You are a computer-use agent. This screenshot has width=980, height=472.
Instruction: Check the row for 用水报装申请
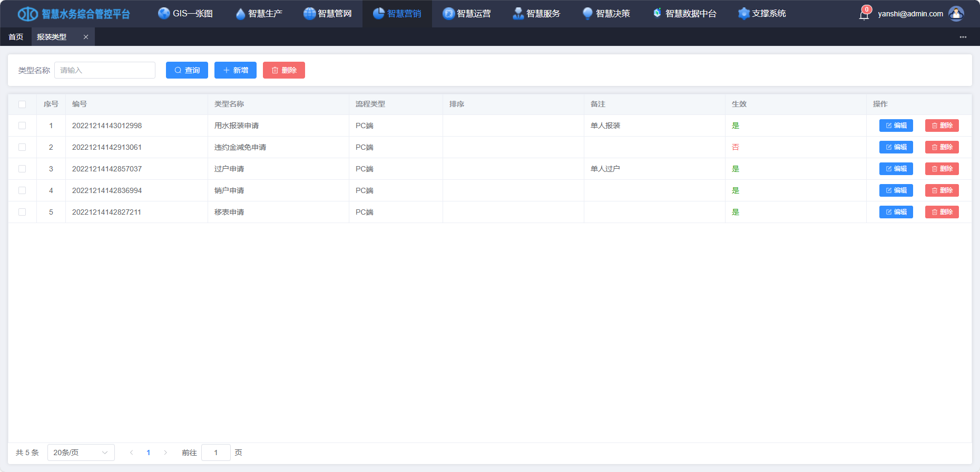(22, 126)
